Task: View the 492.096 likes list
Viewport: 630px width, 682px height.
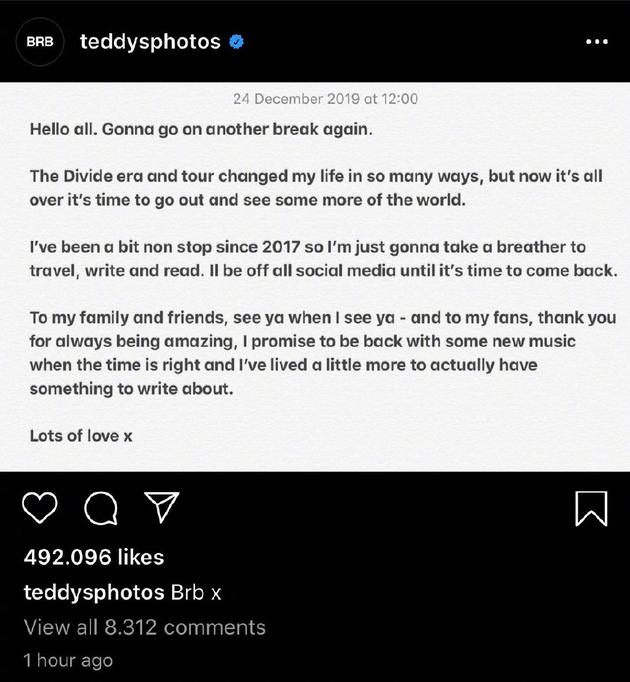Action: tap(93, 557)
